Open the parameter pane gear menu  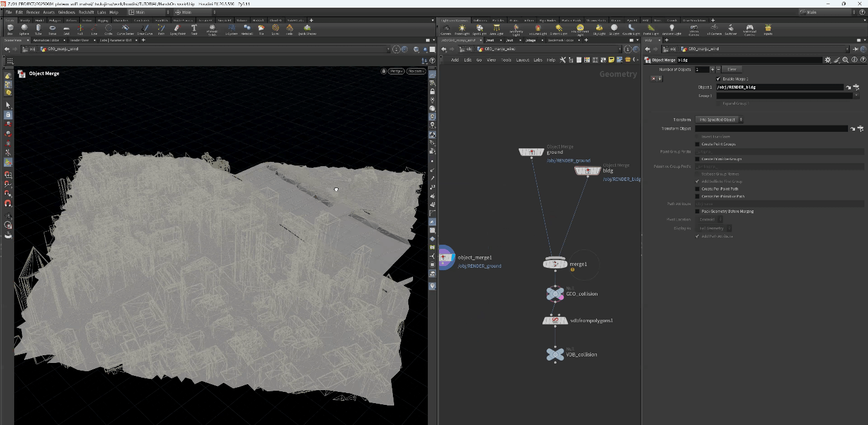(x=828, y=60)
